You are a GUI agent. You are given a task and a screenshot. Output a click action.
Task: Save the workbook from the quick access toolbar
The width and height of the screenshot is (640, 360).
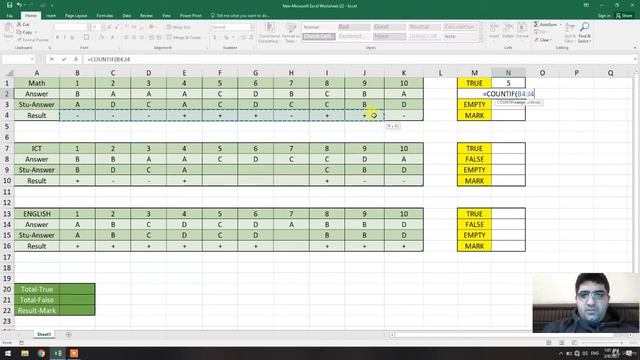pyautogui.click(x=9, y=5)
